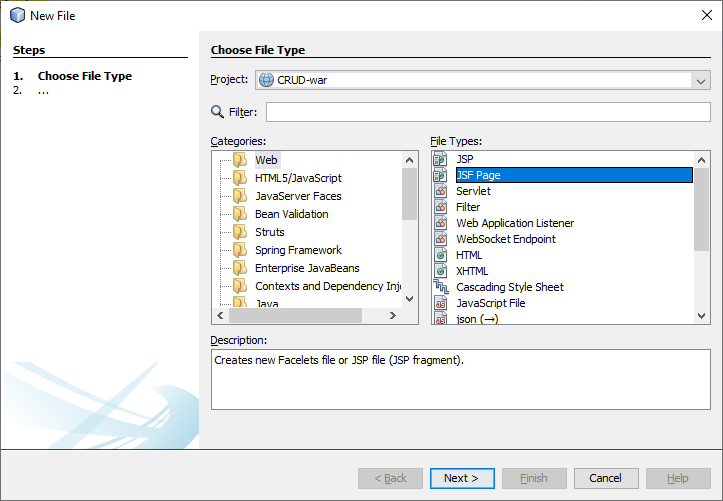The image size is (723, 501).
Task: Click the Servlet file type icon
Action: coord(440,191)
